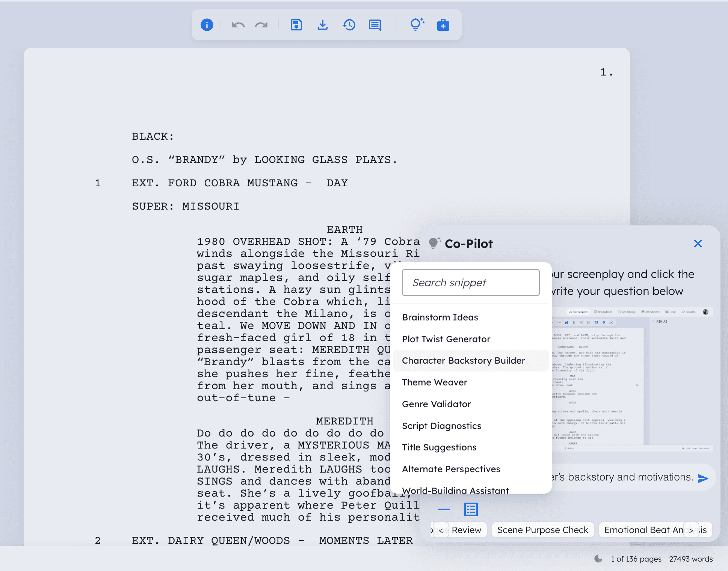Send the Co-Pilot question with the arrow

pyautogui.click(x=702, y=478)
